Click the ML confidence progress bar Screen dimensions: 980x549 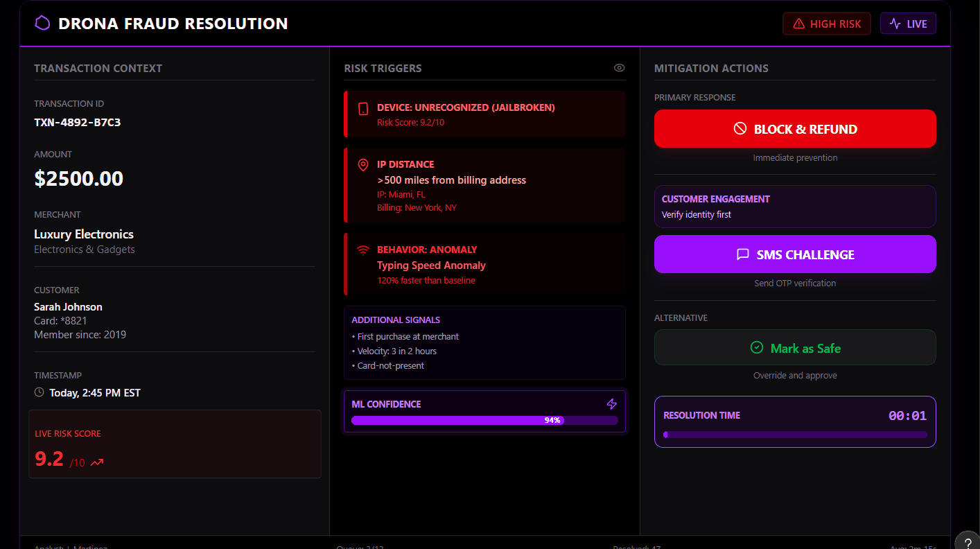484,420
